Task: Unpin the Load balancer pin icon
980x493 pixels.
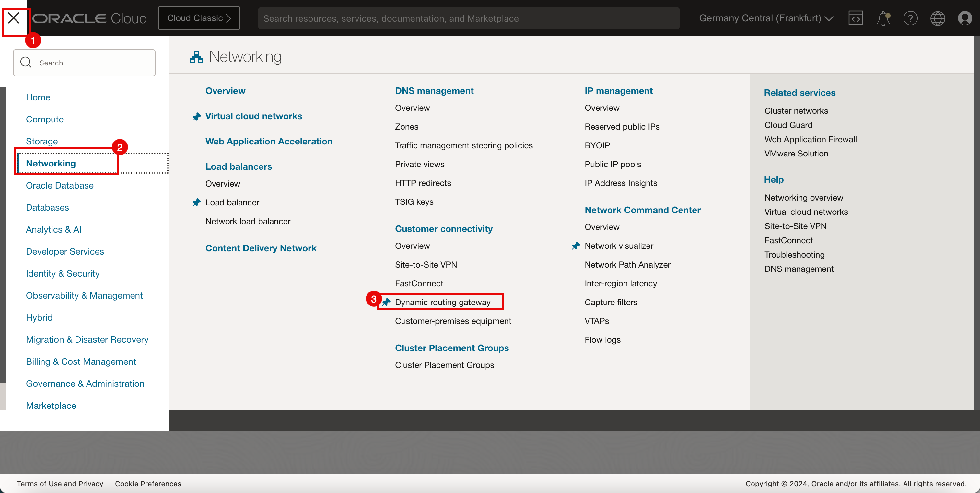Action: [x=196, y=202]
